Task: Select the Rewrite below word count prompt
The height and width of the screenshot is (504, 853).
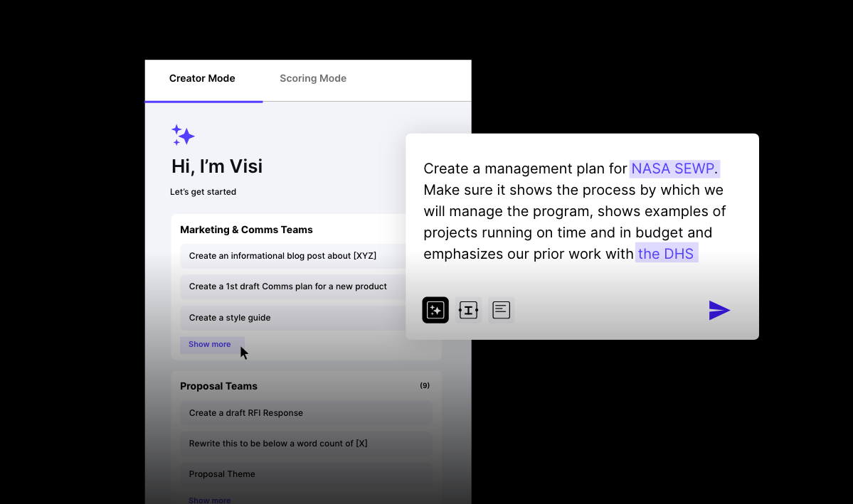Action: (278, 444)
